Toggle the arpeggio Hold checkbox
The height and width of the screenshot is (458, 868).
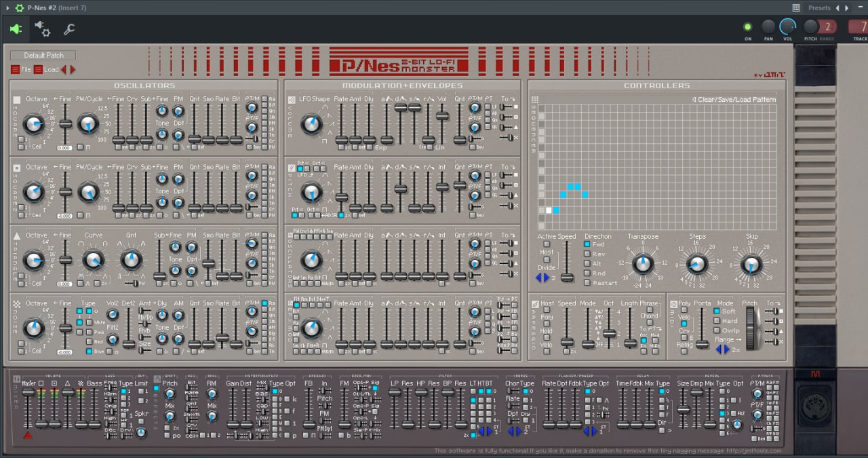[547, 339]
